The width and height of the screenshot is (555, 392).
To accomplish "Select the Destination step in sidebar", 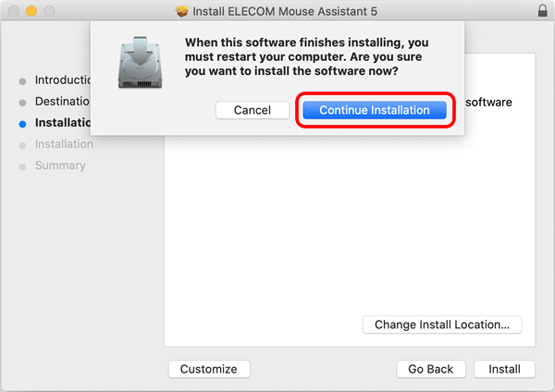I will (x=62, y=102).
